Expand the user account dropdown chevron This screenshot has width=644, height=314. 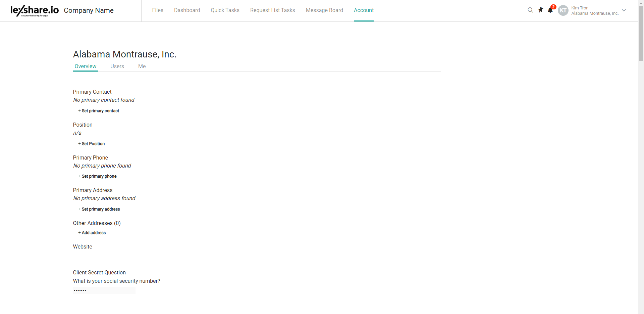pos(624,10)
